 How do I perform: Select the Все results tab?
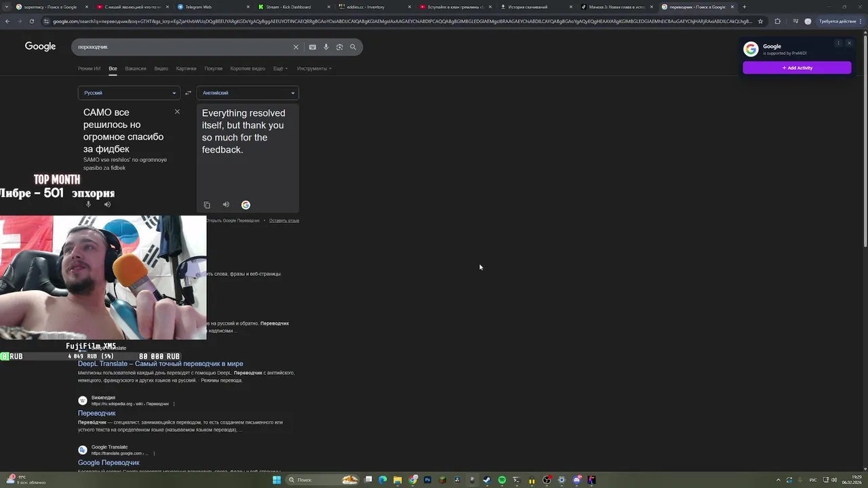point(113,68)
